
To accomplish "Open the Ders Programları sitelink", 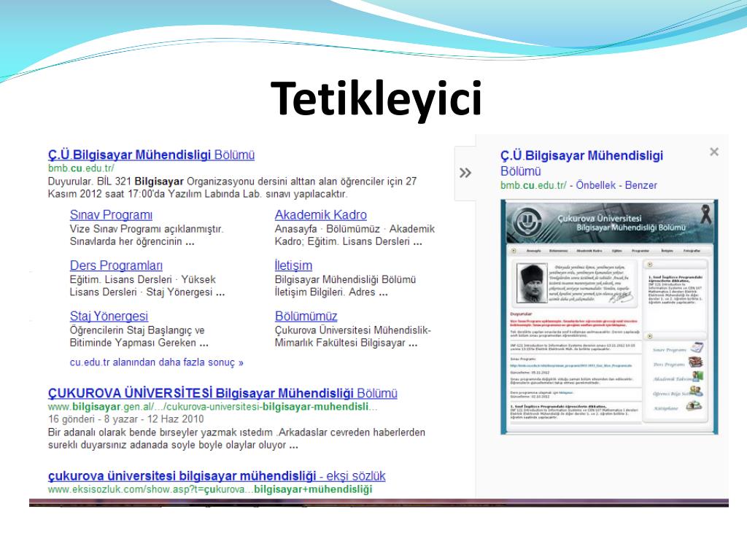I will pos(116,265).
